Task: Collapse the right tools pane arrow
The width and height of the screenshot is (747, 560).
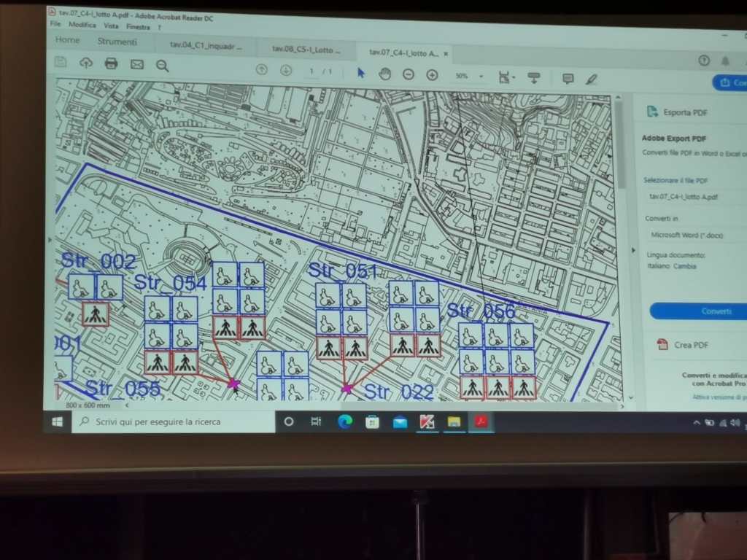Action: pos(632,250)
